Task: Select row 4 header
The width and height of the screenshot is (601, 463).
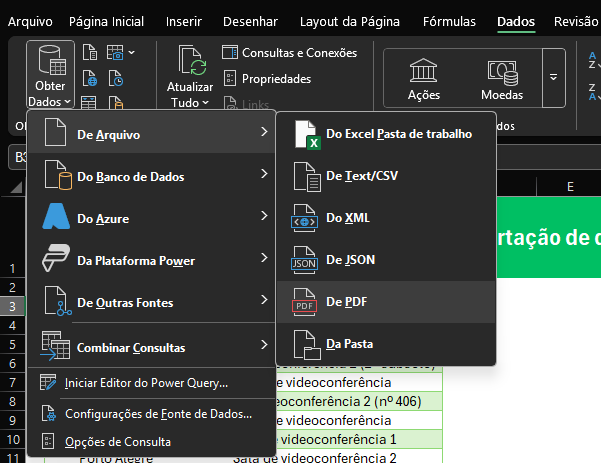Action: point(13,325)
